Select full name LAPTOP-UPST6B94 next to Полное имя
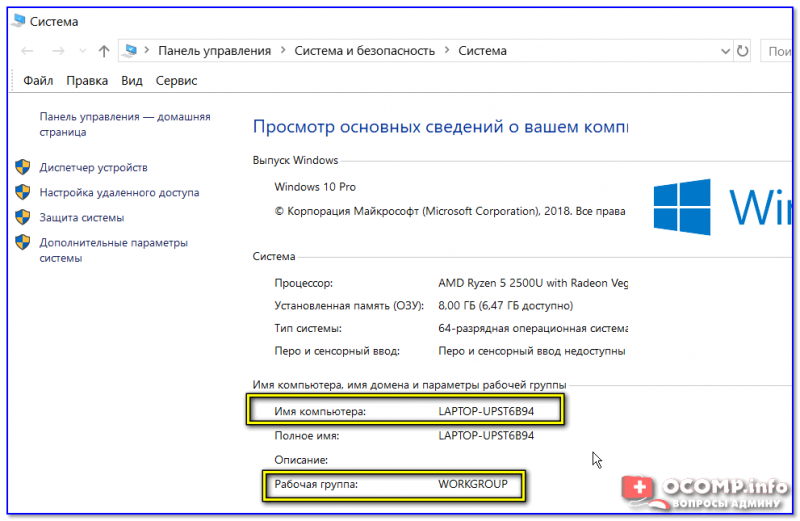 [x=486, y=435]
